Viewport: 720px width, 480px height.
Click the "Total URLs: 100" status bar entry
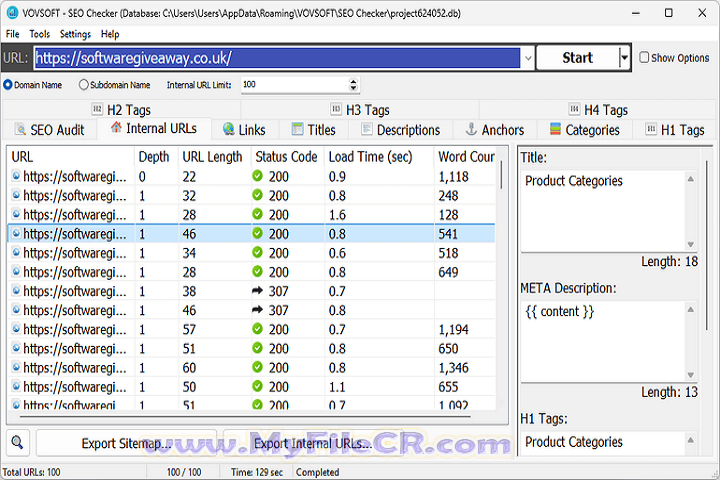pyautogui.click(x=31, y=472)
